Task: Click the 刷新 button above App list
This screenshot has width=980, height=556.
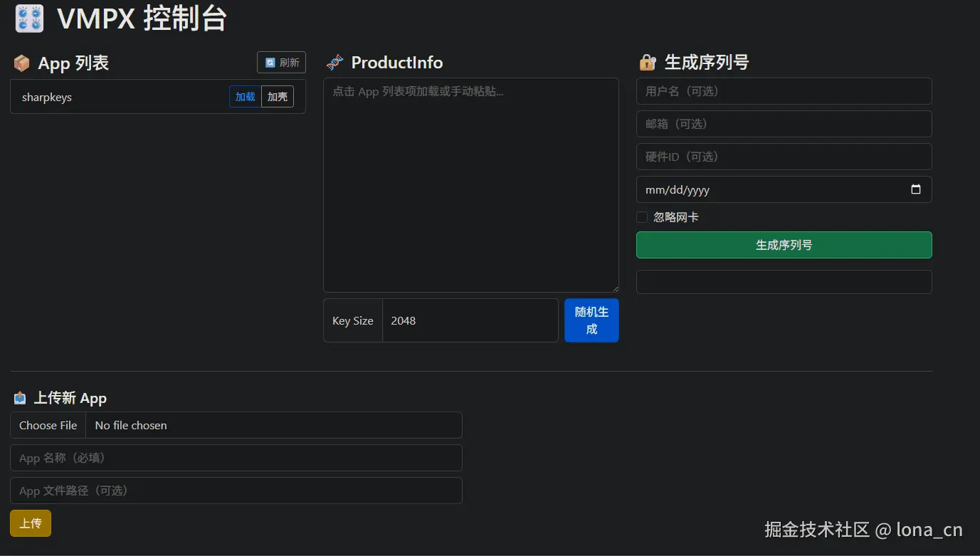Action: [x=281, y=62]
